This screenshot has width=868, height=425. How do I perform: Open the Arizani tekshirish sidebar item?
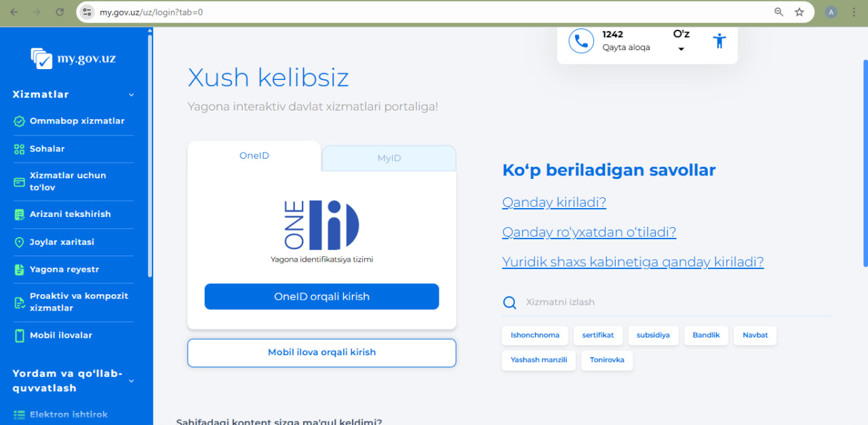pyautogui.click(x=70, y=214)
